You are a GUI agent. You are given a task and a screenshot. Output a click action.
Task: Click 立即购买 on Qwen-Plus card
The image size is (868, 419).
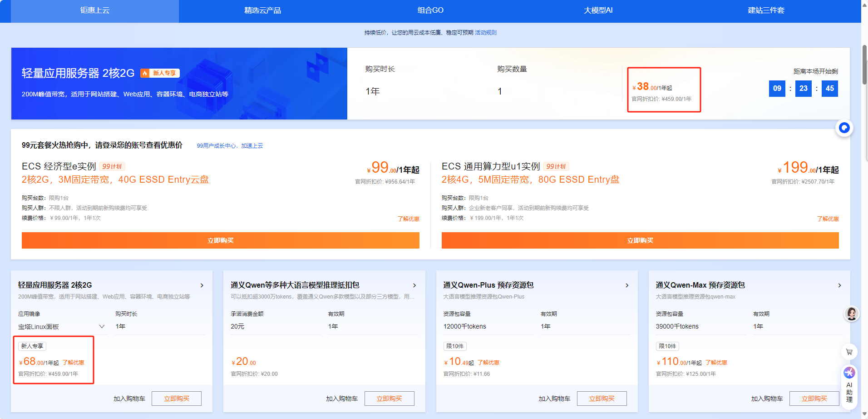pos(602,399)
